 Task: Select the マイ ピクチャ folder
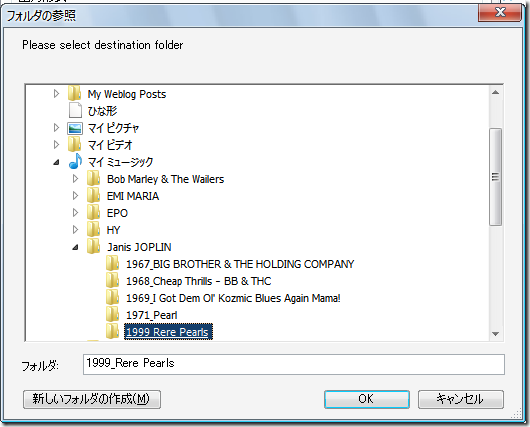coord(113,128)
